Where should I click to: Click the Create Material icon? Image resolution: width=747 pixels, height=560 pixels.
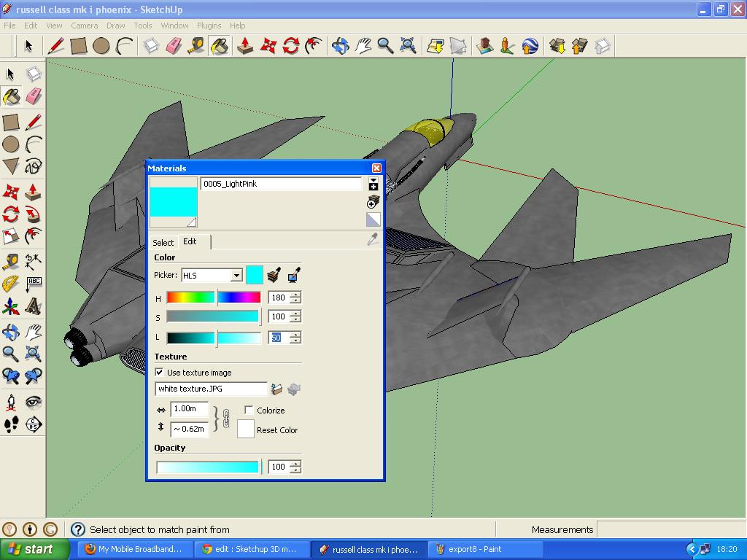[x=373, y=202]
